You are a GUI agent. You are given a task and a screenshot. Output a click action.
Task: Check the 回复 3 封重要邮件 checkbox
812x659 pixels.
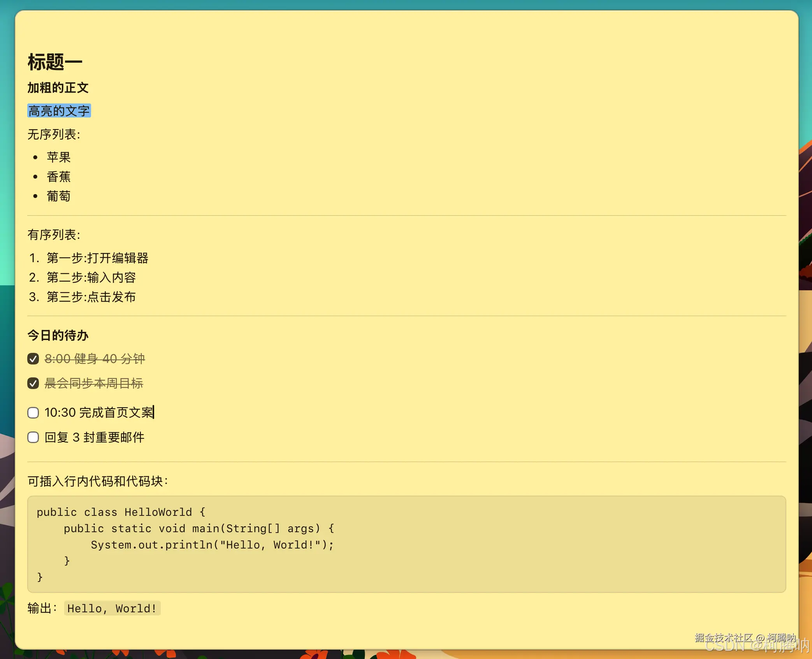(33, 437)
